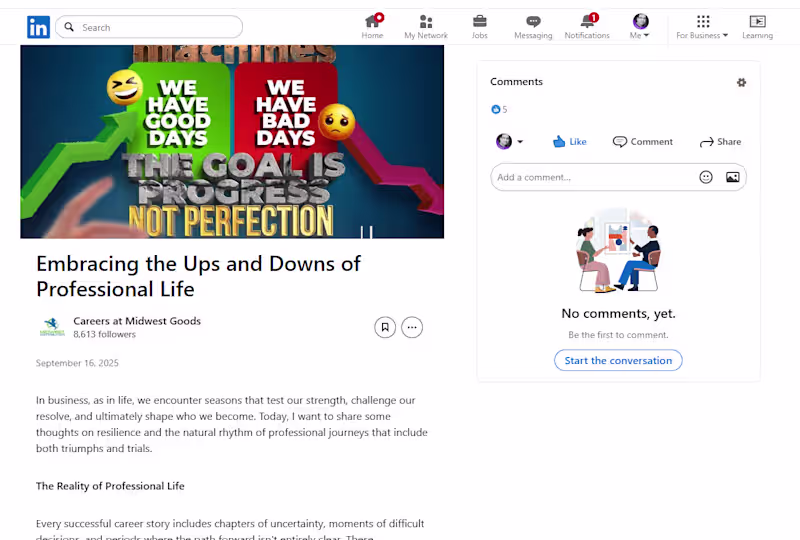Click the "No comments, yet." text
The height and width of the screenshot is (540, 800).
[618, 313]
